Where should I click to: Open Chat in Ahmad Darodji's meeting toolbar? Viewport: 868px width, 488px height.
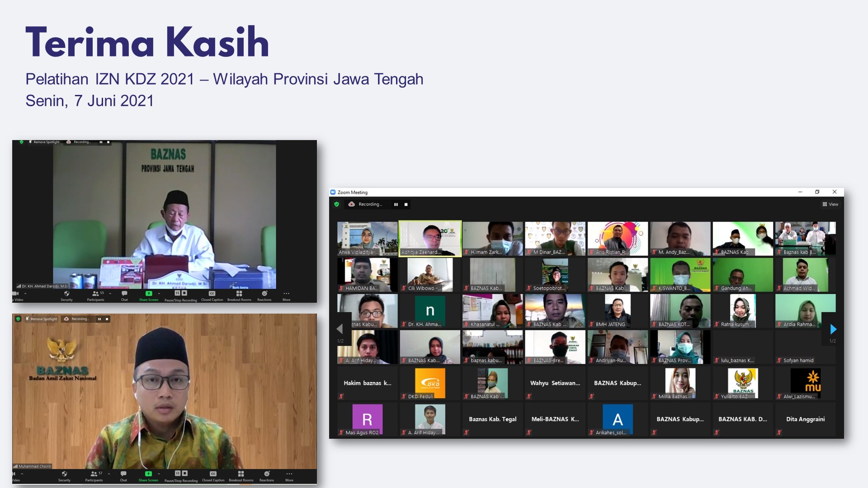click(124, 294)
